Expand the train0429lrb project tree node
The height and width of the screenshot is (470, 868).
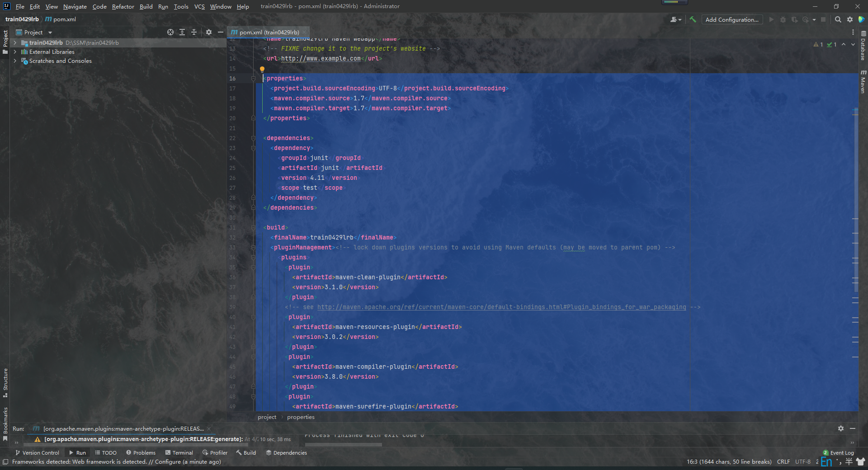click(15, 42)
